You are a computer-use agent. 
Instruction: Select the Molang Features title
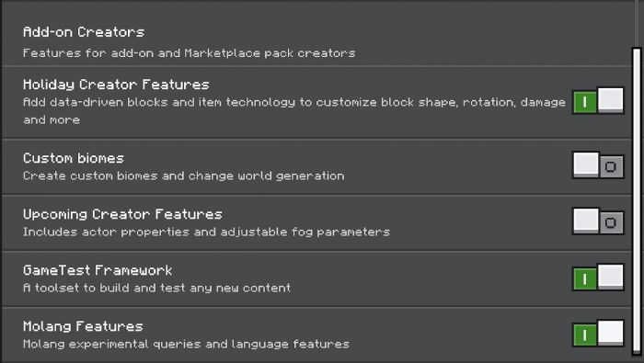coord(83,326)
